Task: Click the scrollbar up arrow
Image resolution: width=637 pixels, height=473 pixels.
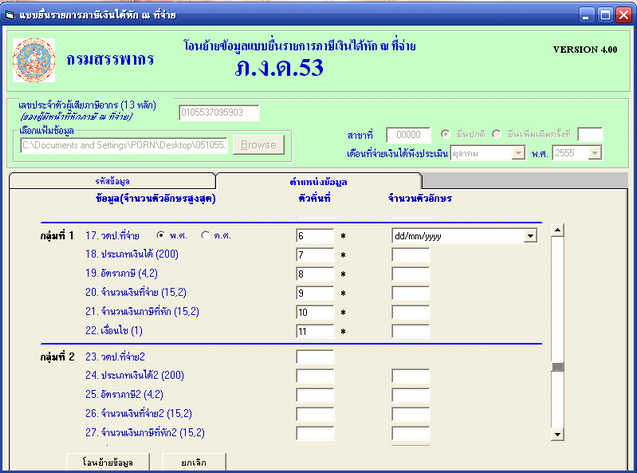Action: coord(557,228)
